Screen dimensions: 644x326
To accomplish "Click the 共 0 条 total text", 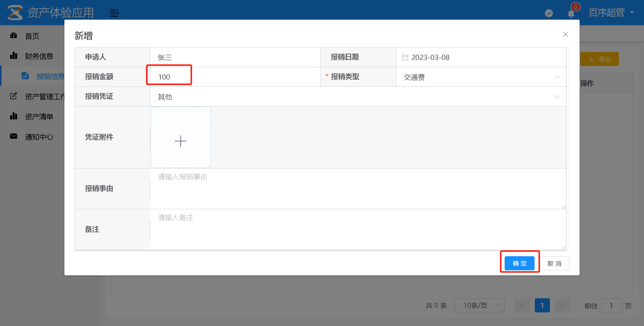I will coord(436,306).
